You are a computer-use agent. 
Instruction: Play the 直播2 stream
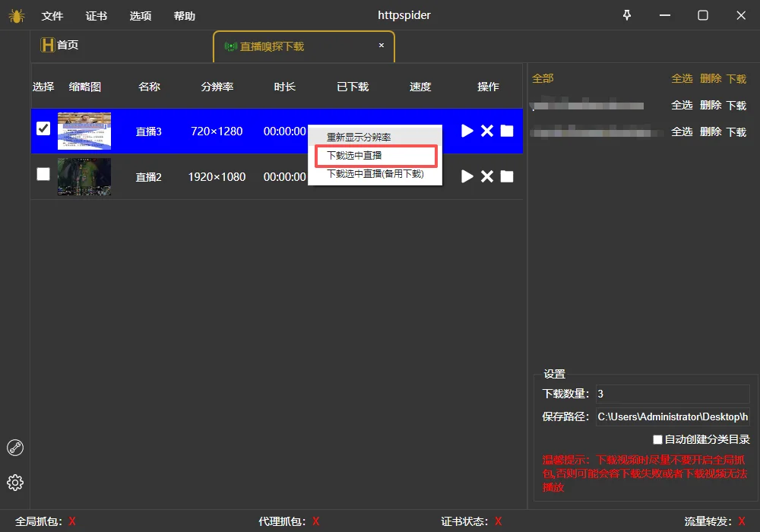pyautogui.click(x=467, y=176)
